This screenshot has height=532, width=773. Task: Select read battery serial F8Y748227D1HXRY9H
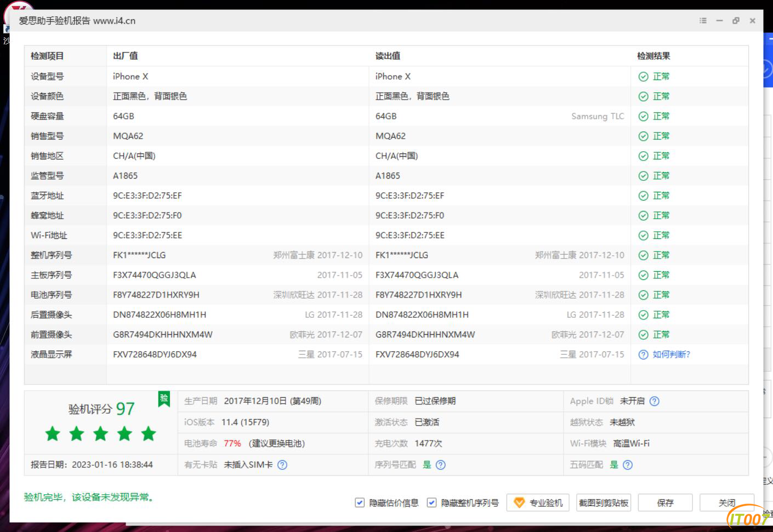[x=418, y=295]
